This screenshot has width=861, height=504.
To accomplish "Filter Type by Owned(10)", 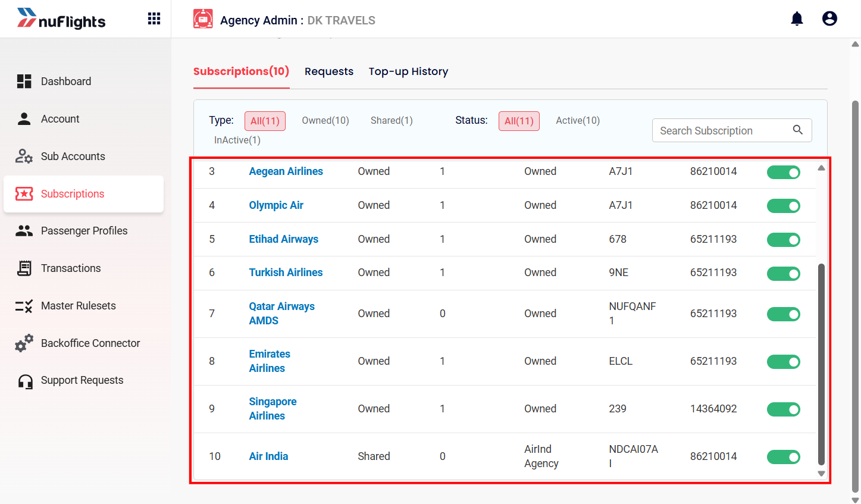I will pyautogui.click(x=325, y=120).
